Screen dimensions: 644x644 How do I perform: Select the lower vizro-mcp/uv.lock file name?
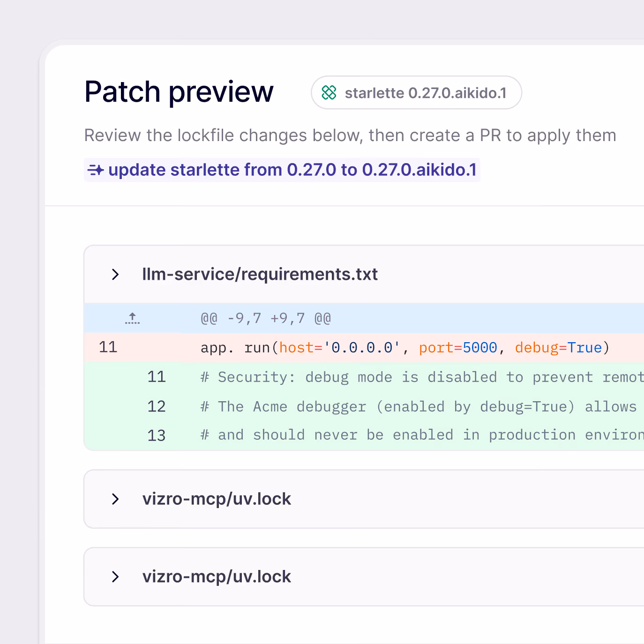click(217, 577)
